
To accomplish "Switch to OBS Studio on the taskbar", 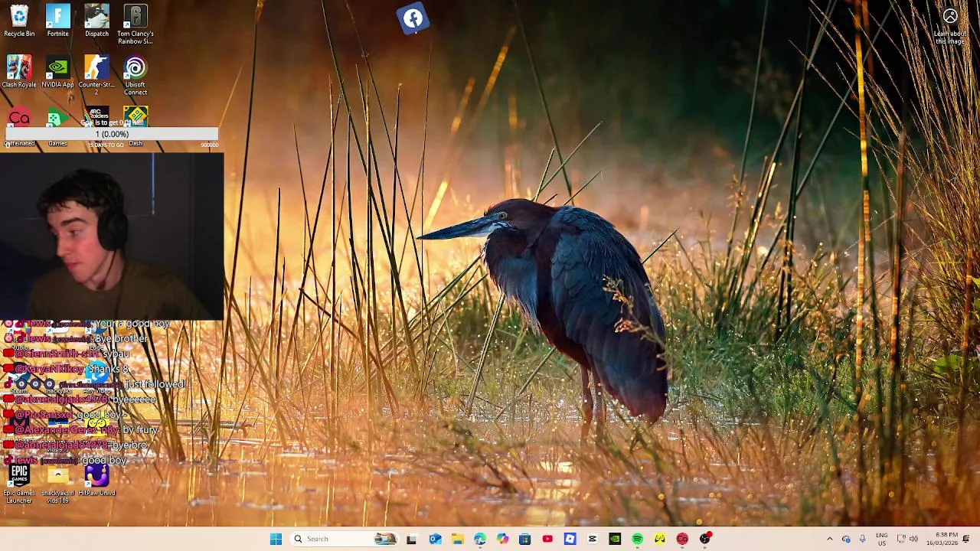I will [x=705, y=539].
